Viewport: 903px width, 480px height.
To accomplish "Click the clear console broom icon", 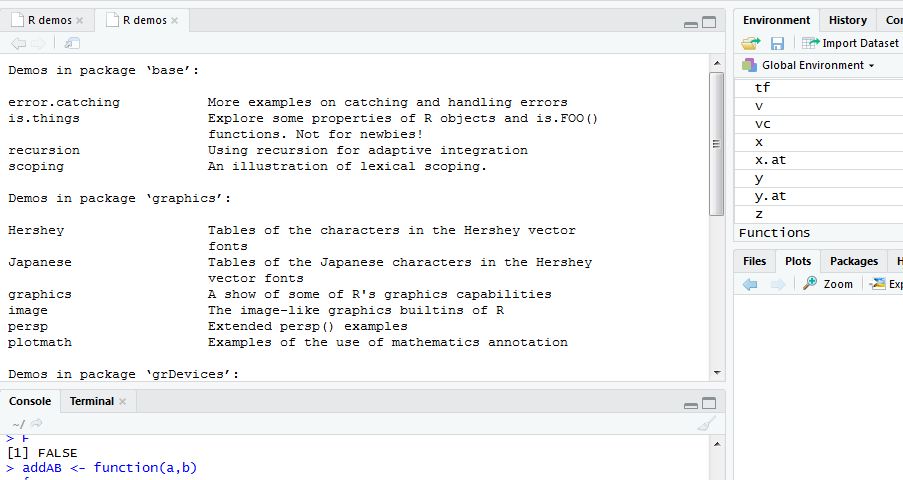I will pyautogui.click(x=706, y=424).
